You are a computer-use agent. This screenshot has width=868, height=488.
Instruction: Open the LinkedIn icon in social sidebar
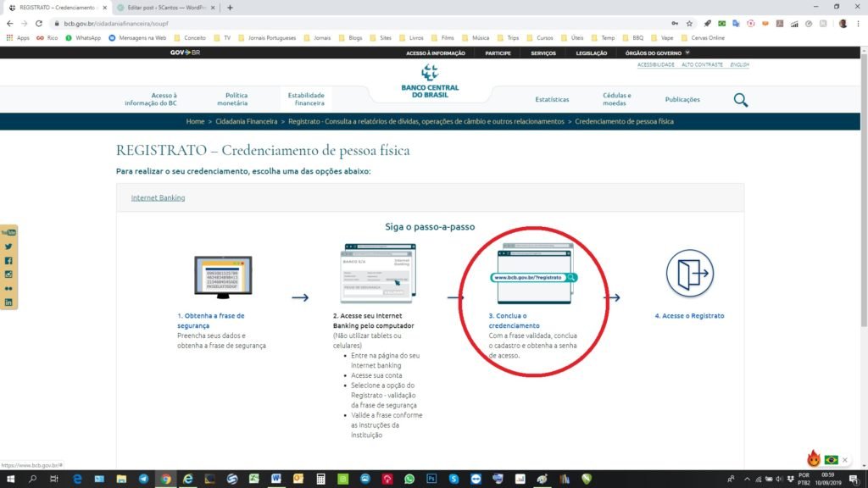(x=8, y=302)
